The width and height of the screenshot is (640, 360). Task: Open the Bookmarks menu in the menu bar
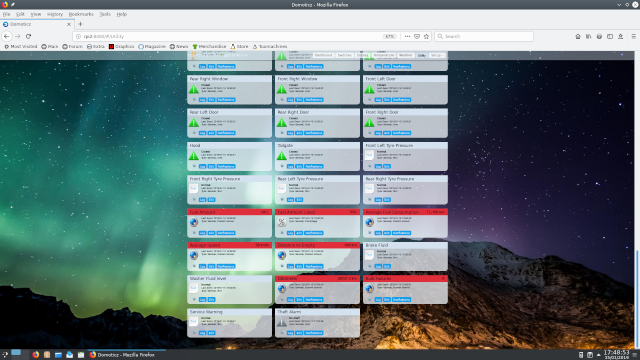(81, 14)
